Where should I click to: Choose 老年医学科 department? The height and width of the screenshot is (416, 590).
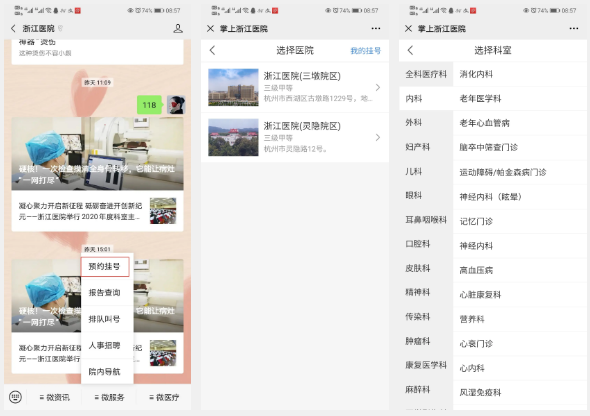point(520,99)
